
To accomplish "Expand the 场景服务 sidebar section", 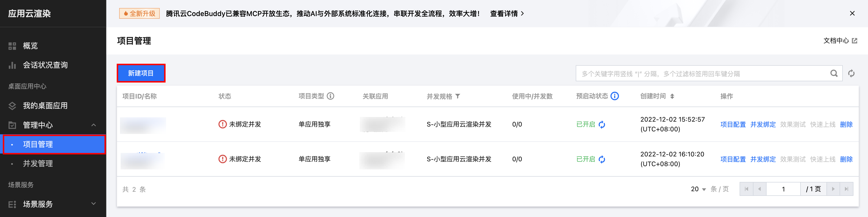I will point(93,204).
